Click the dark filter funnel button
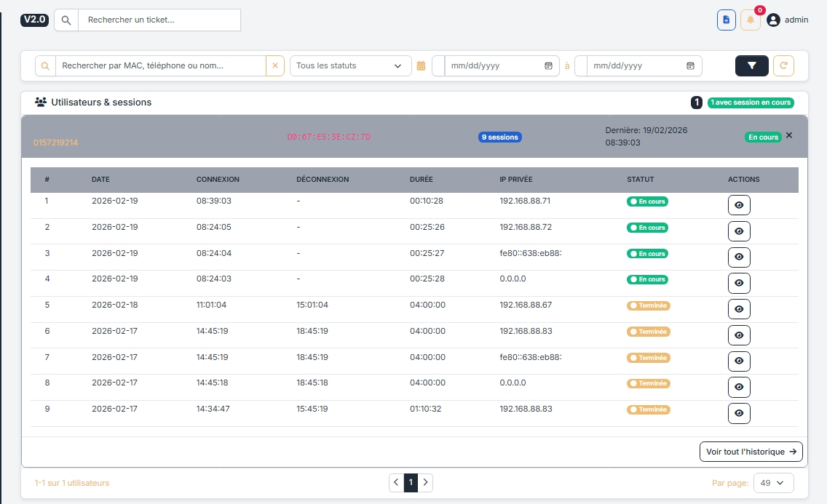The image size is (827, 504). (751, 65)
